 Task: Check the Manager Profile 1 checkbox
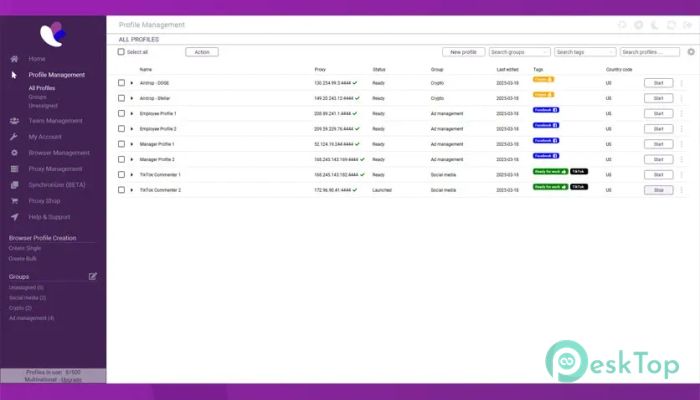[x=121, y=144]
